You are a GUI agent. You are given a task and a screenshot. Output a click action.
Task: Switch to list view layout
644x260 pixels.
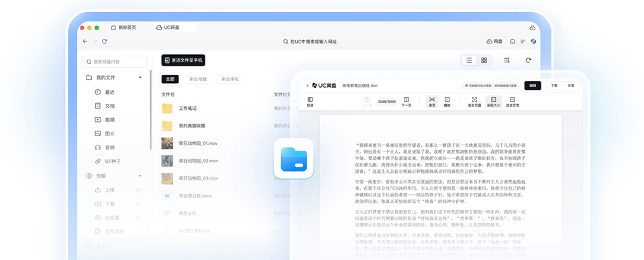pyautogui.click(x=469, y=60)
